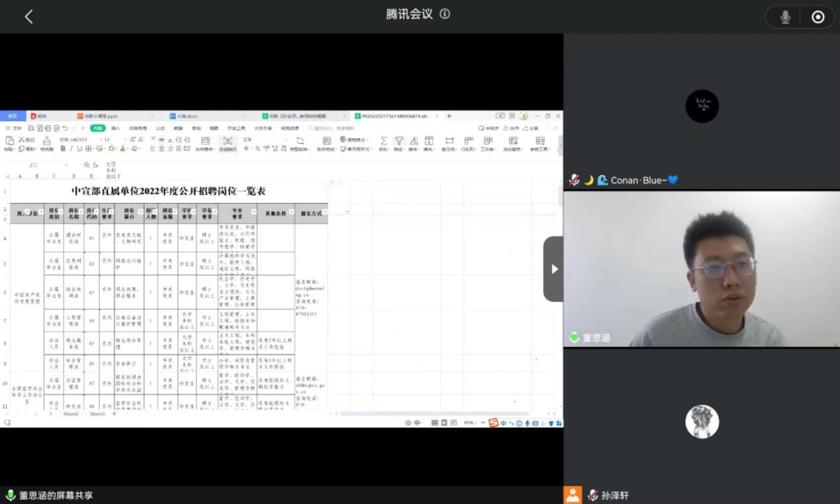Open a new WPS tab with plus
Viewport: 840px width, 504px height.
pyautogui.click(x=449, y=116)
